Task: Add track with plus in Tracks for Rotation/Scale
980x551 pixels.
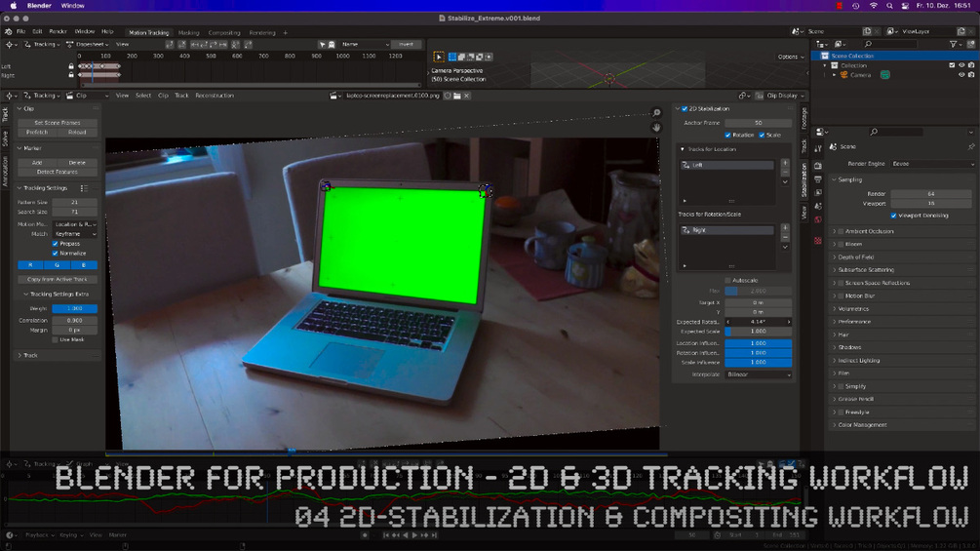Action: [x=785, y=228]
